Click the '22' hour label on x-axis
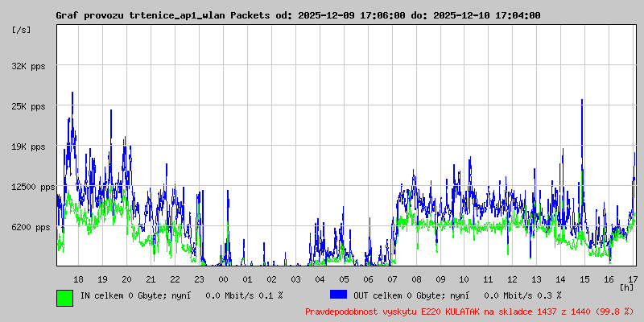 (x=175, y=279)
